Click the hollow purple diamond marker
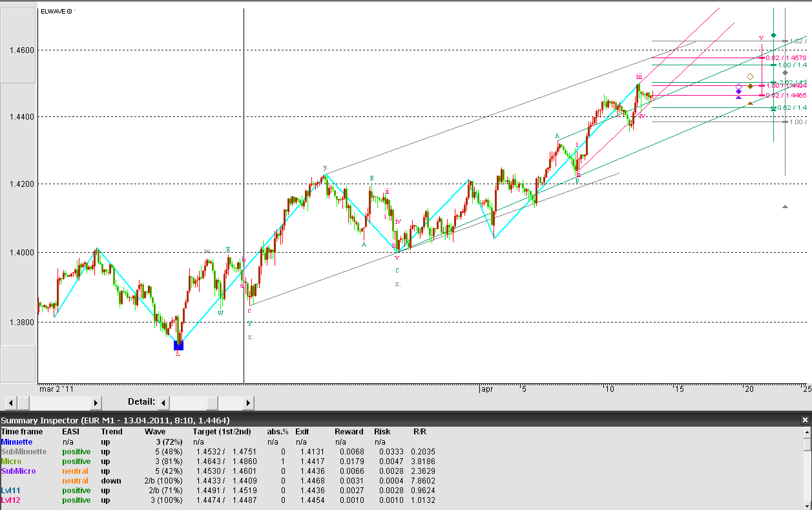812x510 pixels. point(738,86)
